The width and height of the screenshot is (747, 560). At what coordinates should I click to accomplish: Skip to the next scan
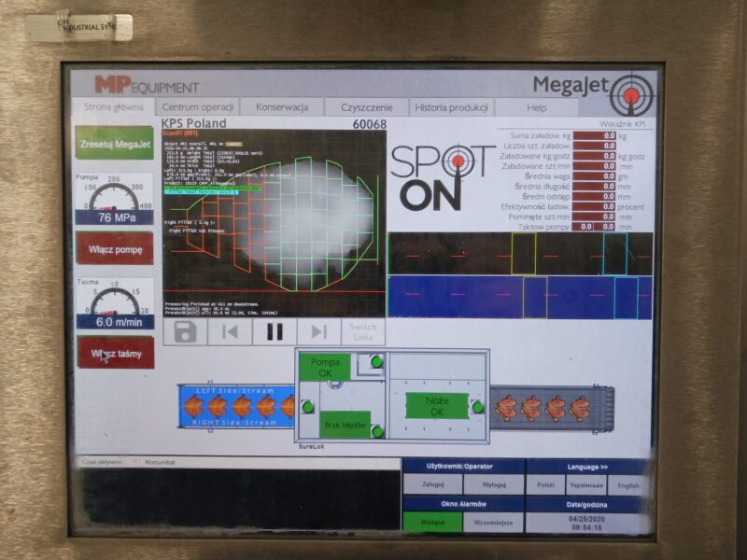(x=318, y=331)
